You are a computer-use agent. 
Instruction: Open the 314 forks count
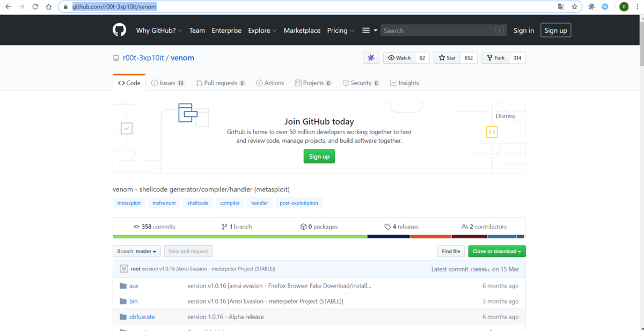[x=517, y=58]
